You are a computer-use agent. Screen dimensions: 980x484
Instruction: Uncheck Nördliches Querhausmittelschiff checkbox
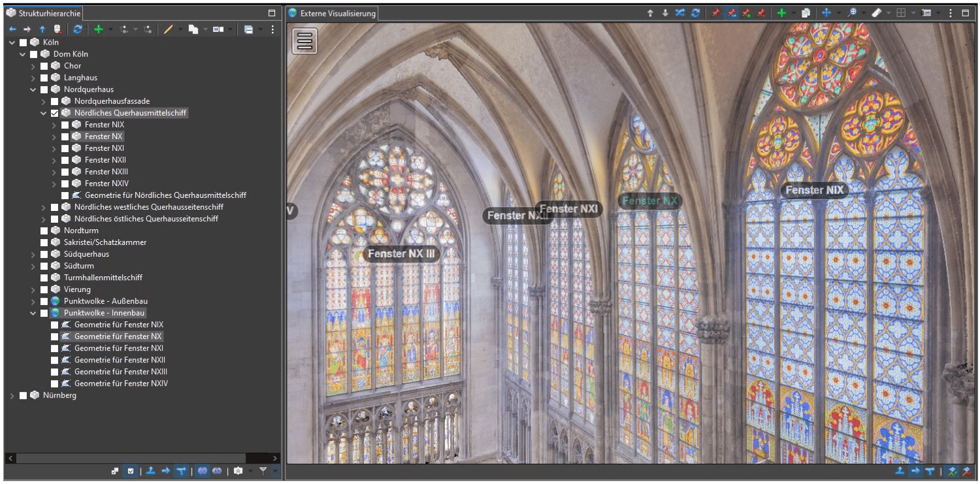[55, 113]
